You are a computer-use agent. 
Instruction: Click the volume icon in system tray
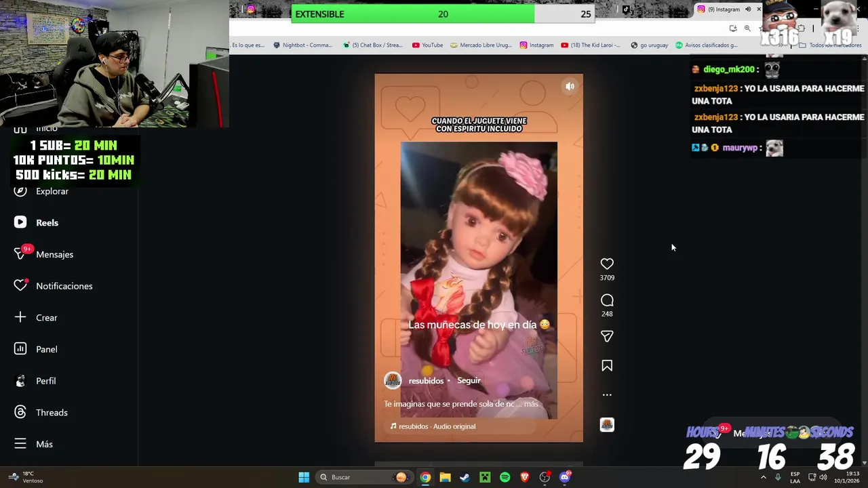tap(823, 477)
